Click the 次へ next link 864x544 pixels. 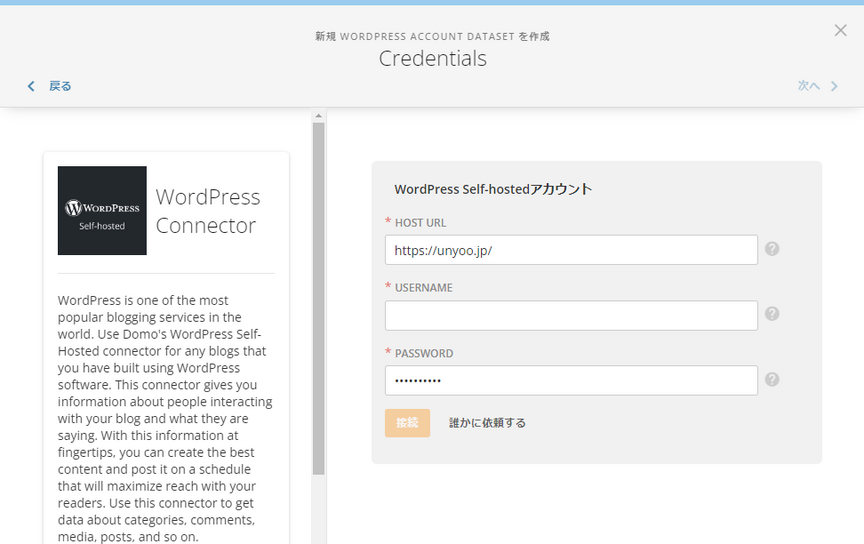pyautogui.click(x=809, y=85)
